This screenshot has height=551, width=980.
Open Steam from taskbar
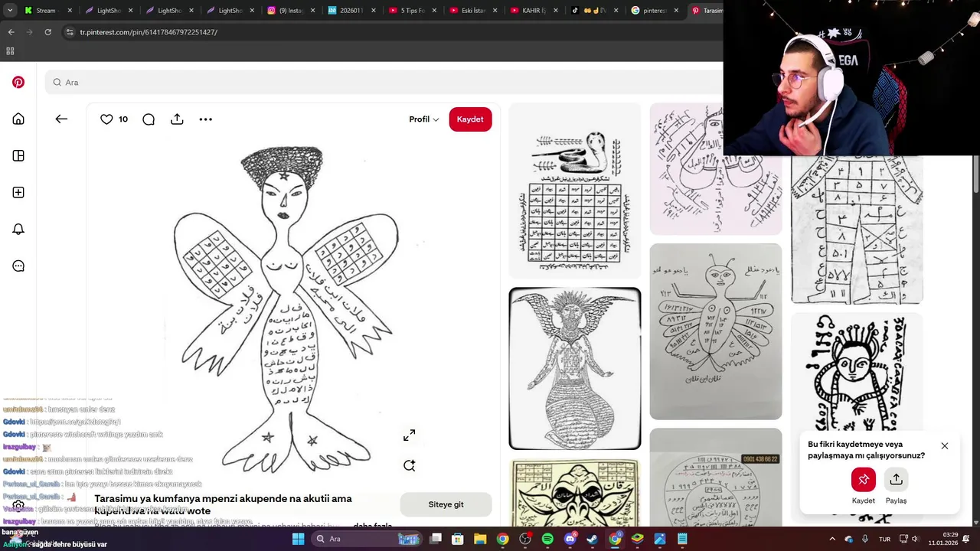coord(592,539)
